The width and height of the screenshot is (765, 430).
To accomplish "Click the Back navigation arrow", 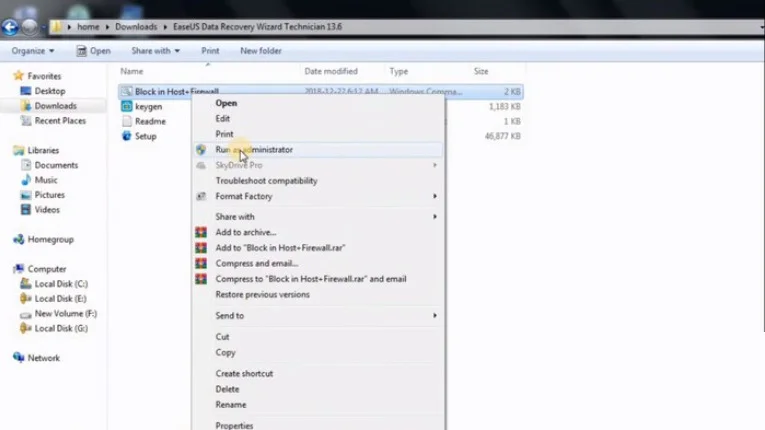I will tap(10, 27).
